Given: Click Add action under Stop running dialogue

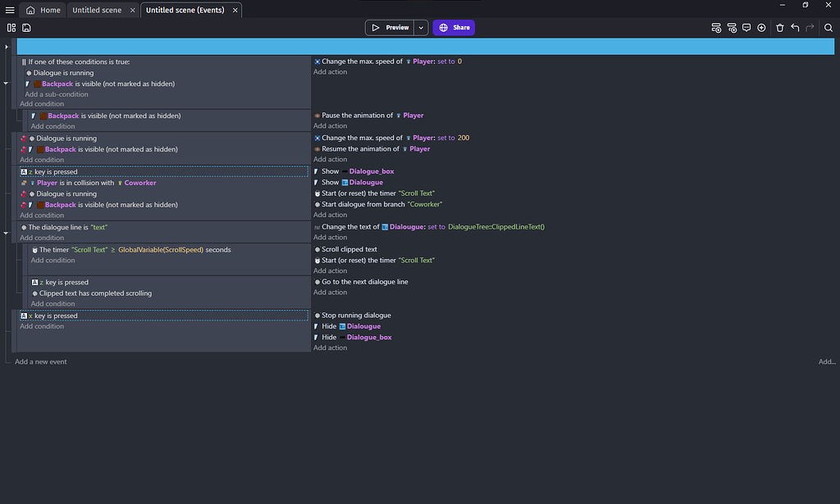Looking at the screenshot, I should pos(330,347).
